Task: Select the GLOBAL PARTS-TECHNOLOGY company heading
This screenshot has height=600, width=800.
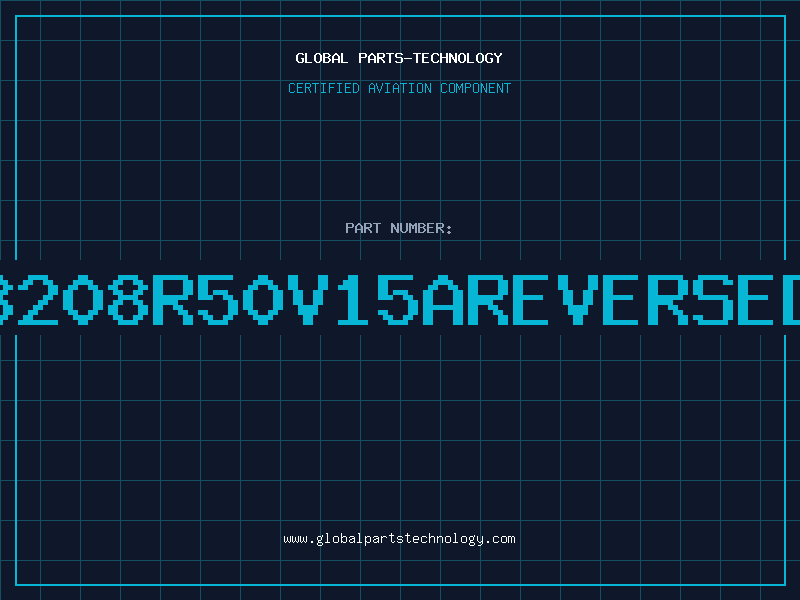Action: coord(399,58)
